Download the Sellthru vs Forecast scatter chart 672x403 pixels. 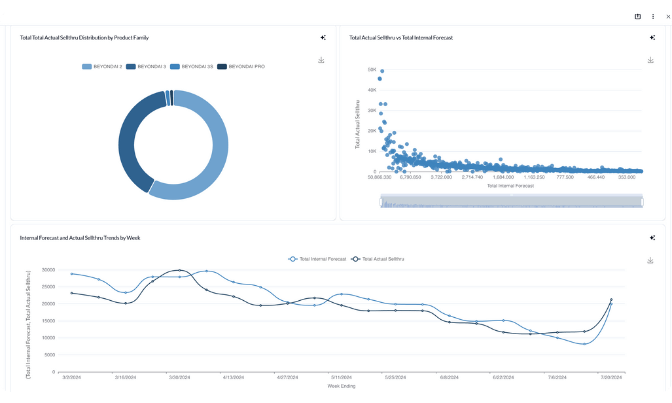point(651,60)
